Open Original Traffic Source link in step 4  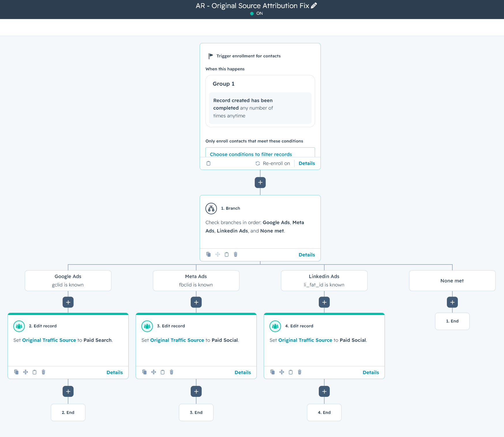305,340
